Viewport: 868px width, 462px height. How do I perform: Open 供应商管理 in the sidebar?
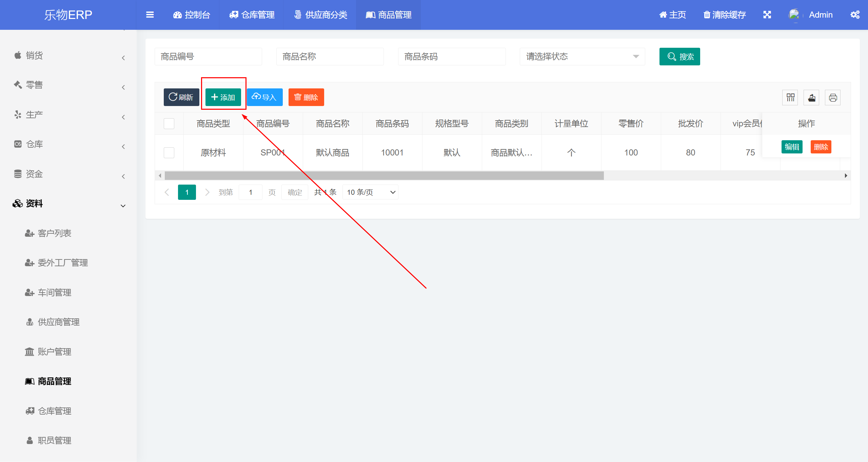(x=58, y=322)
